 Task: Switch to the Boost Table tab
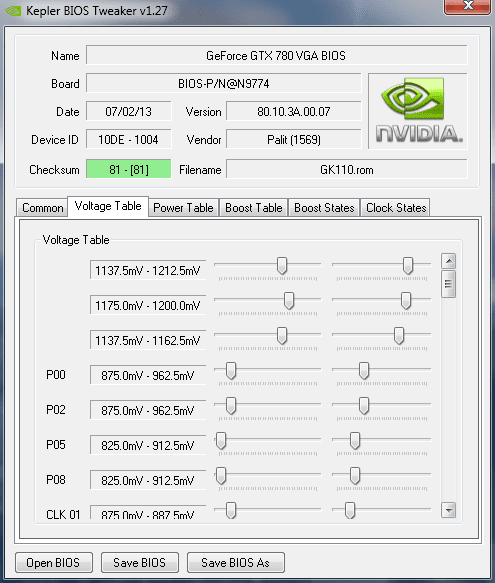(x=254, y=207)
